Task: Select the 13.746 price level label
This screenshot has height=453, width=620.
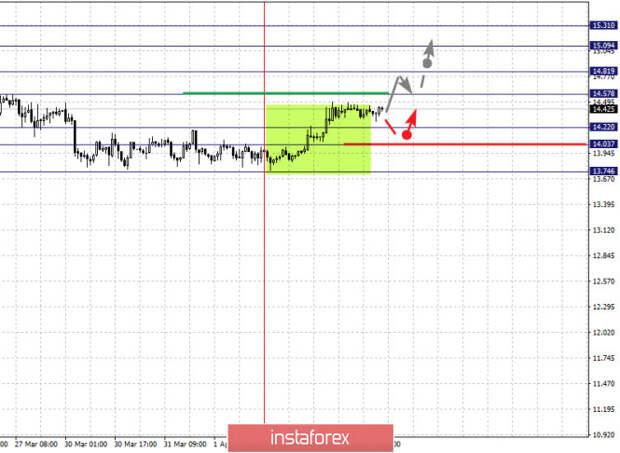Action: click(603, 171)
